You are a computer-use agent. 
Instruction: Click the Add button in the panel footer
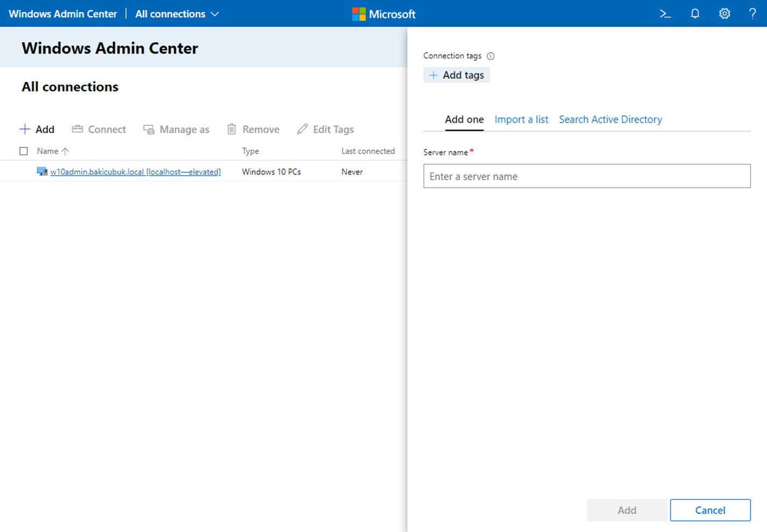tap(627, 510)
